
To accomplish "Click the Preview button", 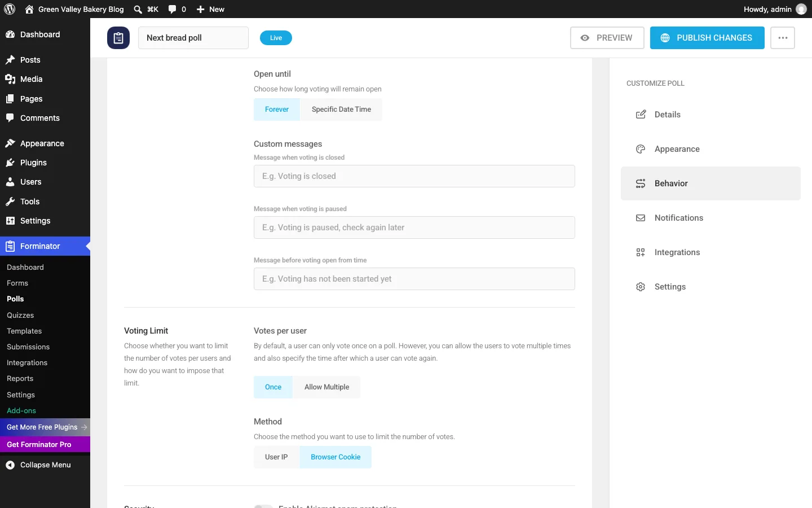I will tap(607, 38).
